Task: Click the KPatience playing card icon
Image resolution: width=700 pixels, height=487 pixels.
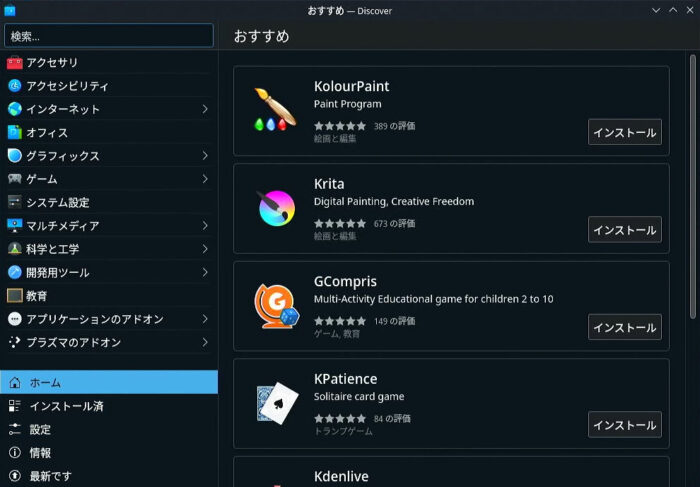Action: 277,403
